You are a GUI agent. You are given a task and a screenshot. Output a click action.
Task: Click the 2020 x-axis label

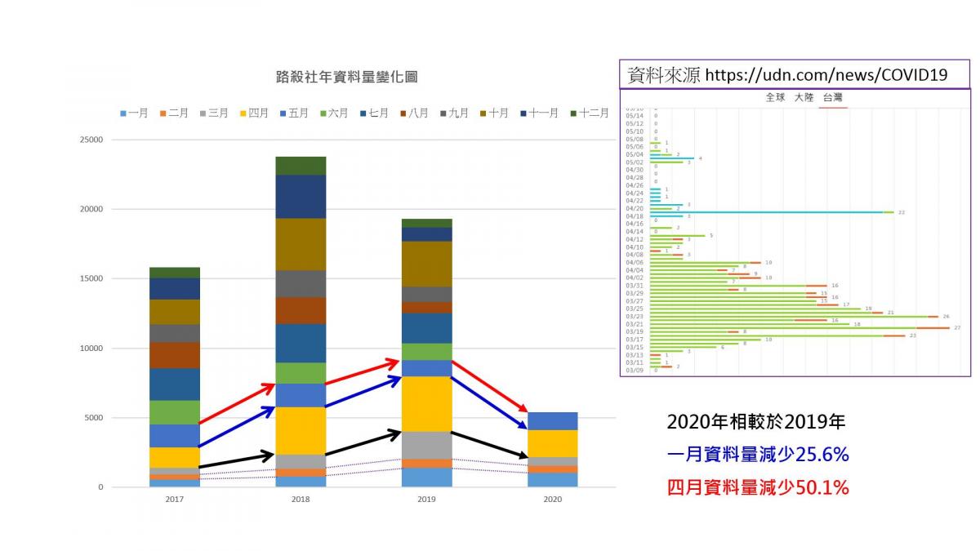[x=553, y=499]
